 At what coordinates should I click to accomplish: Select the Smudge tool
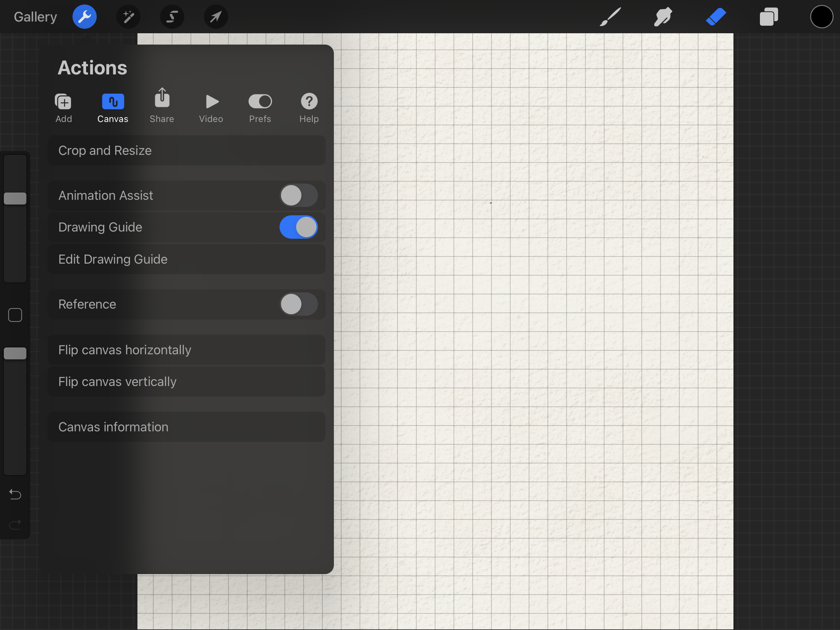(x=663, y=17)
